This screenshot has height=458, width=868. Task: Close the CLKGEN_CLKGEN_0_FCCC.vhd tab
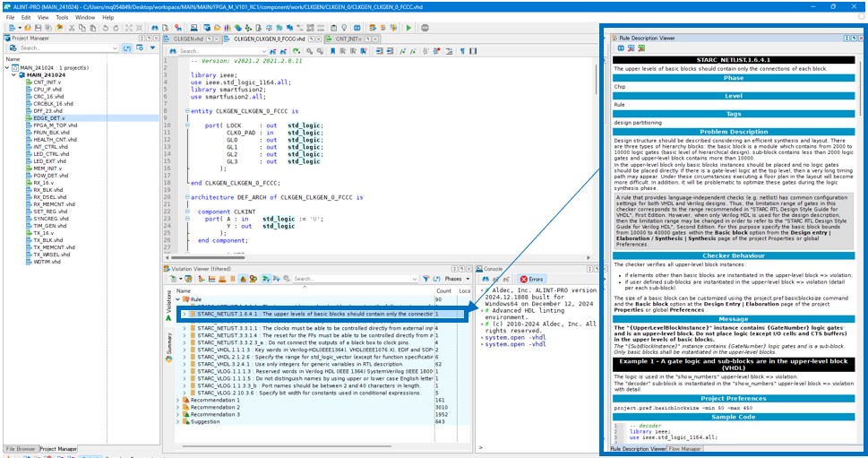click(x=319, y=39)
